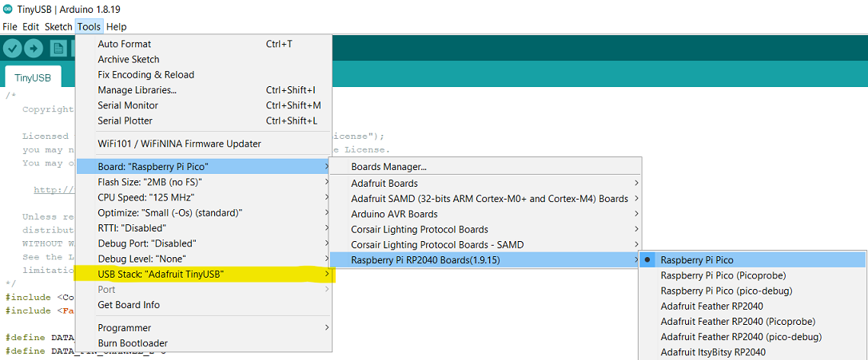Screen dimensions: 868x360
Task: Click the Verify checkmark toolbar icon
Action: click(x=12, y=49)
